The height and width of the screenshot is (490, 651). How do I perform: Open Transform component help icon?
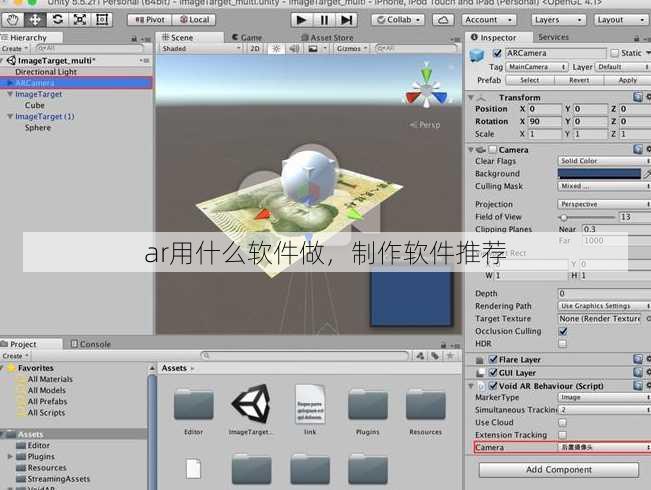coord(638,97)
